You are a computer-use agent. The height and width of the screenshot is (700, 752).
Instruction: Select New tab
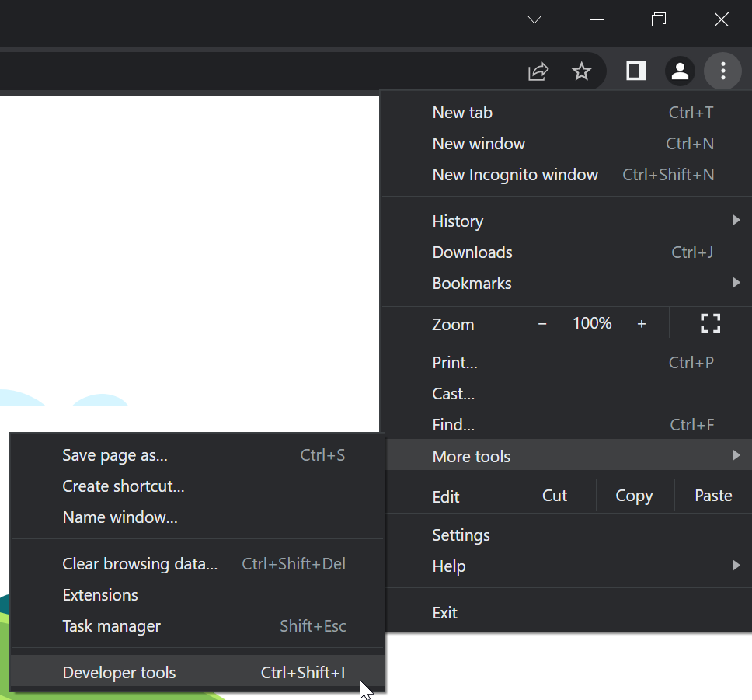[568, 113]
